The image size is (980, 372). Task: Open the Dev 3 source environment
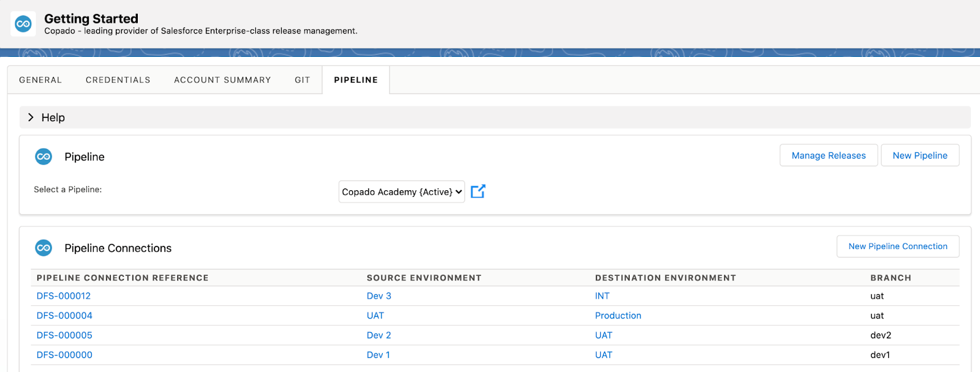[x=379, y=296]
